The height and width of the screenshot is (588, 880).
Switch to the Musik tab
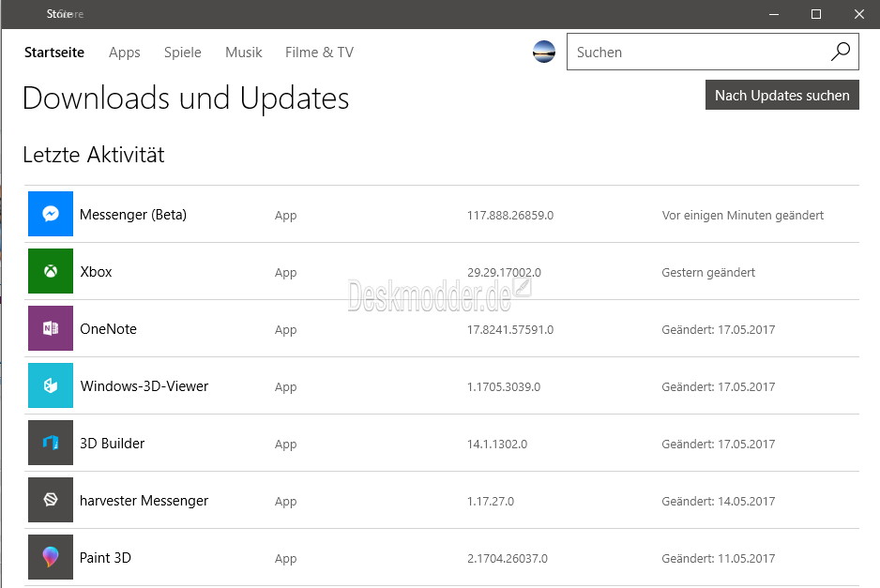244,53
